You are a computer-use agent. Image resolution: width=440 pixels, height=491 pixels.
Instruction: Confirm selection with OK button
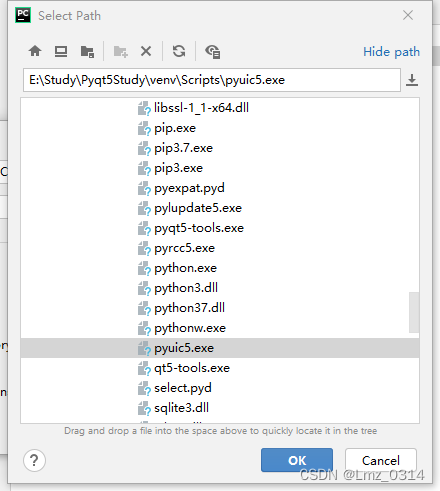coord(297,460)
